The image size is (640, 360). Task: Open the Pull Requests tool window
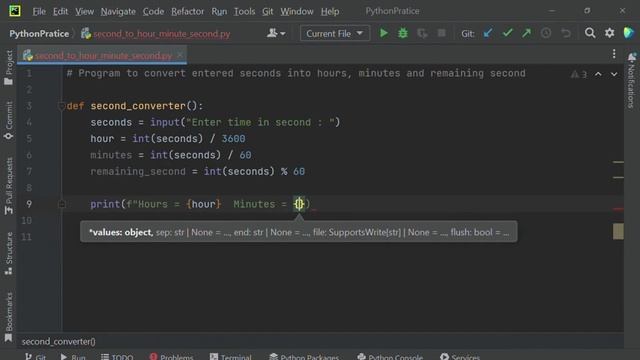tap(8, 186)
